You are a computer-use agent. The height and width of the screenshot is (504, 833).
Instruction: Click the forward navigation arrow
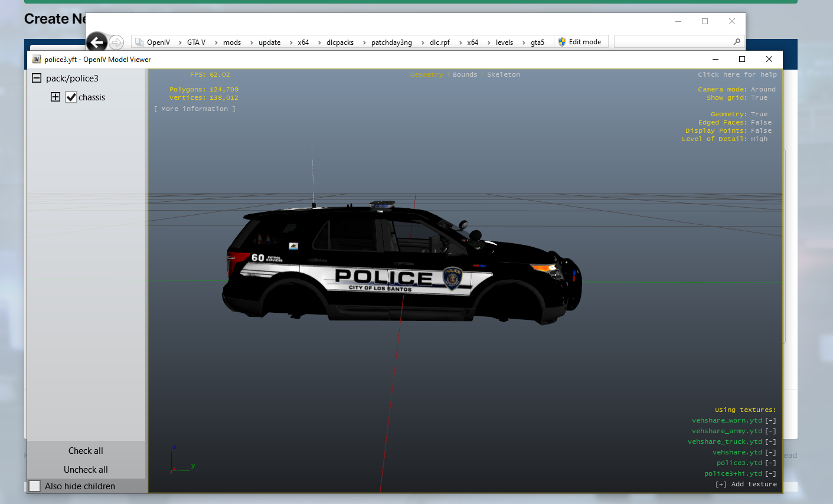pos(116,42)
